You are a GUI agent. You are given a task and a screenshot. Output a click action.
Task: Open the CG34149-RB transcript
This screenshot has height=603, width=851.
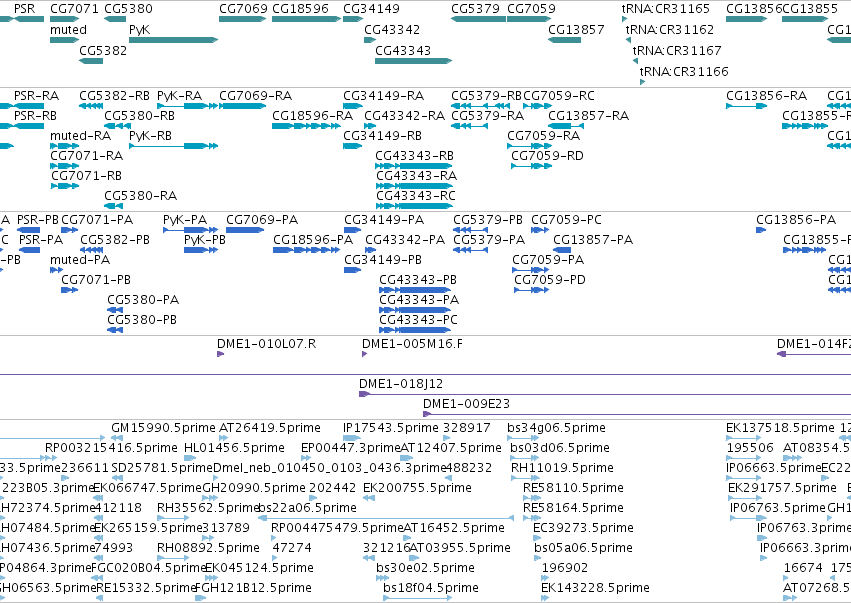(353, 146)
